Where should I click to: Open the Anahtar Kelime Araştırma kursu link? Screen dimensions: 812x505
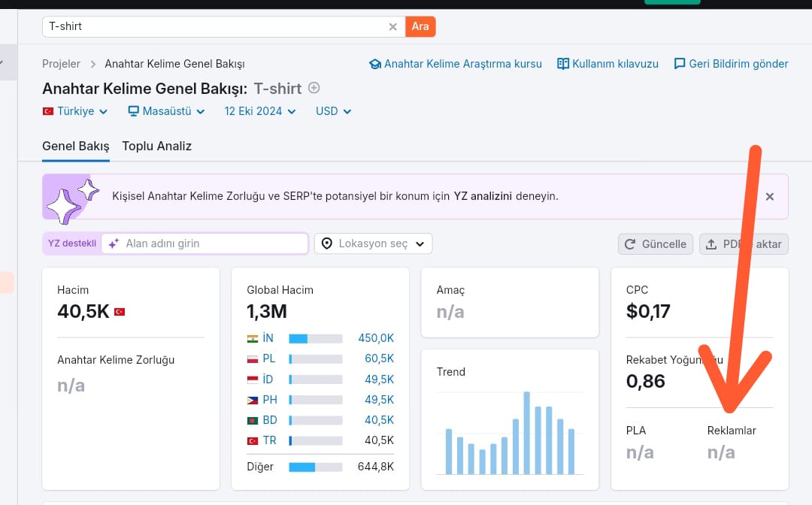pyautogui.click(x=455, y=64)
